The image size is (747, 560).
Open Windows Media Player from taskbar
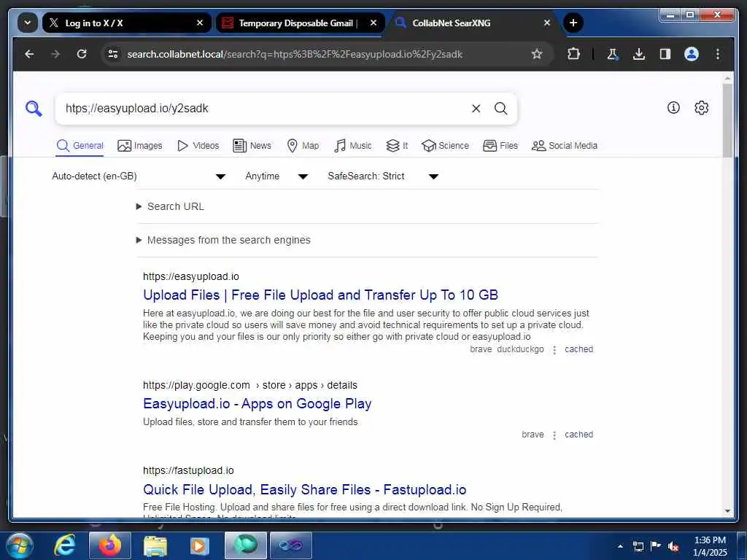tap(199, 545)
